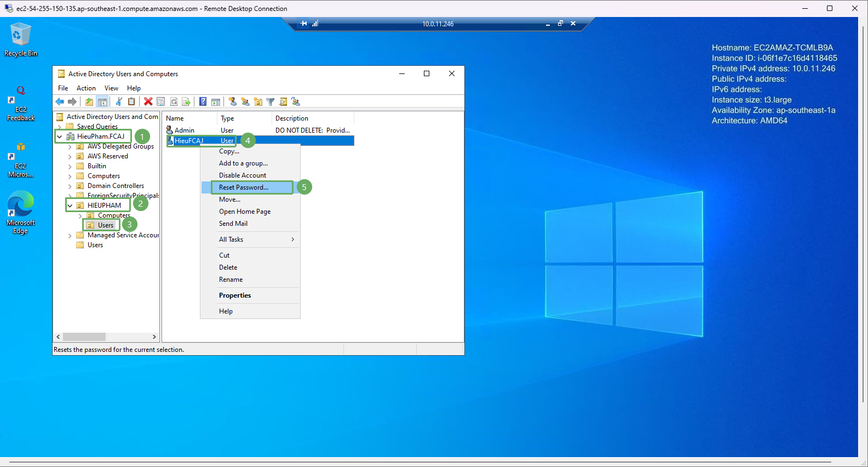Open the Recycle Bin desktop icon
Image resolution: width=868 pixels, height=467 pixels.
(x=21, y=39)
